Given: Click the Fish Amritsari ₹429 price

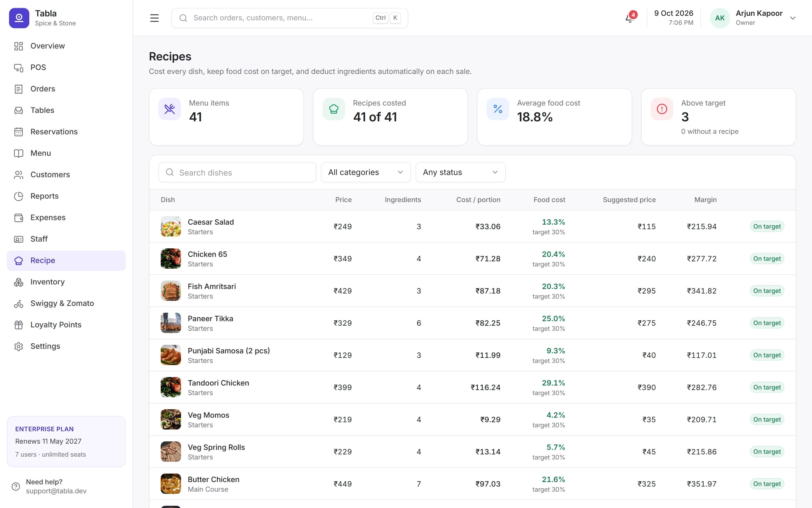Looking at the screenshot, I should click(x=343, y=291).
